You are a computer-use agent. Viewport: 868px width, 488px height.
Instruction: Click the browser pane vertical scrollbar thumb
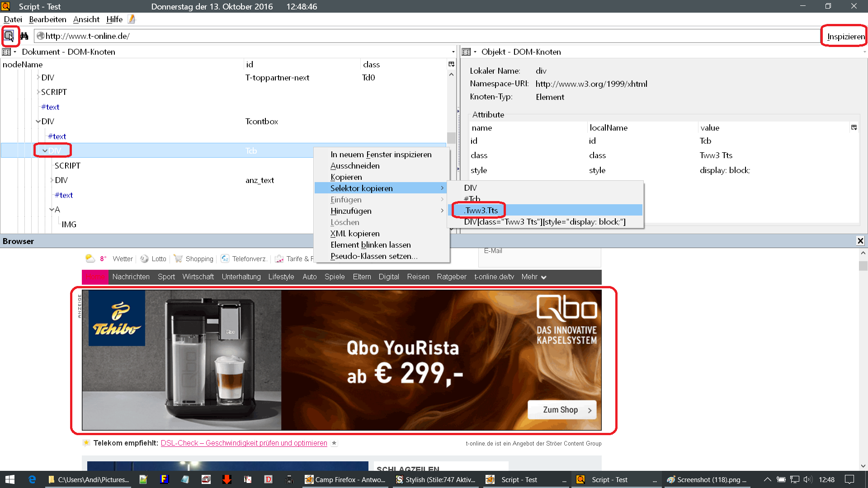(863, 266)
